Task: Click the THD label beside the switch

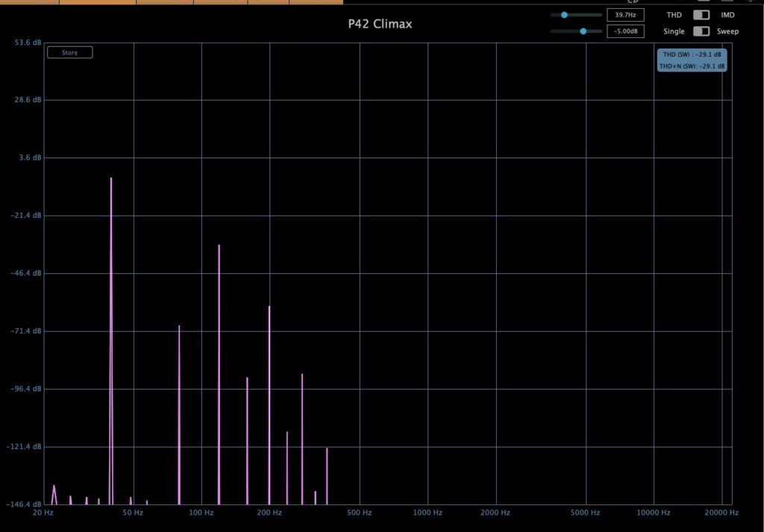Action: [674, 15]
